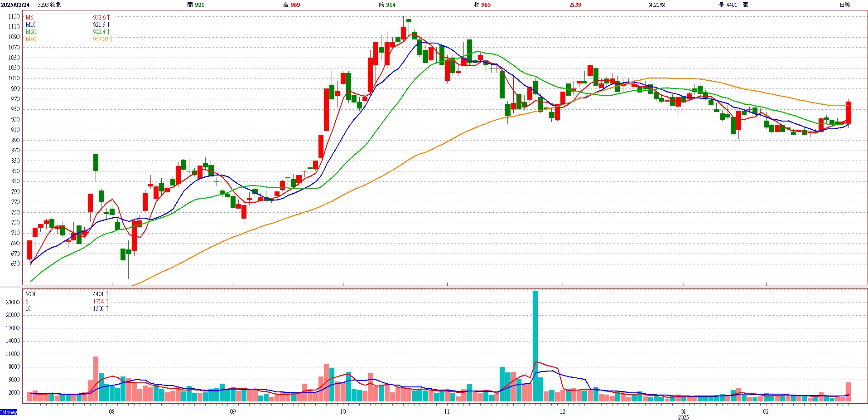Click the stock name 3293 鈊象
The image size is (868, 420).
click(x=49, y=5)
